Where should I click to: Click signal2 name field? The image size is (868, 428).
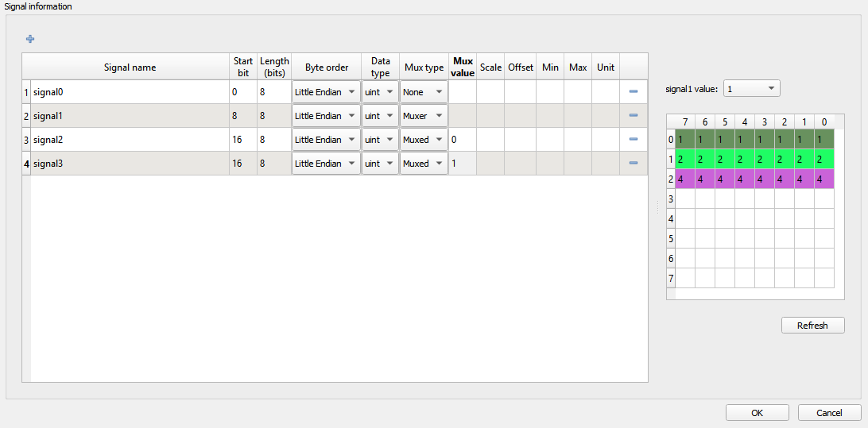[130, 140]
